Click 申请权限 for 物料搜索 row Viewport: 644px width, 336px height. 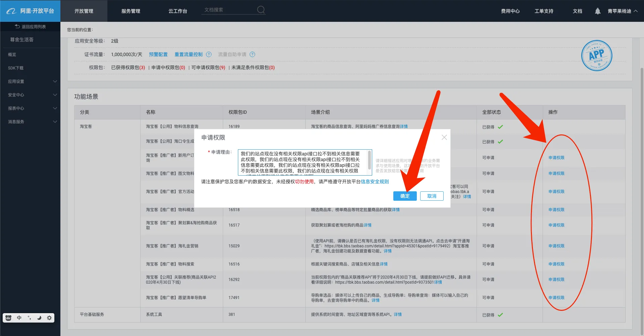556,264
